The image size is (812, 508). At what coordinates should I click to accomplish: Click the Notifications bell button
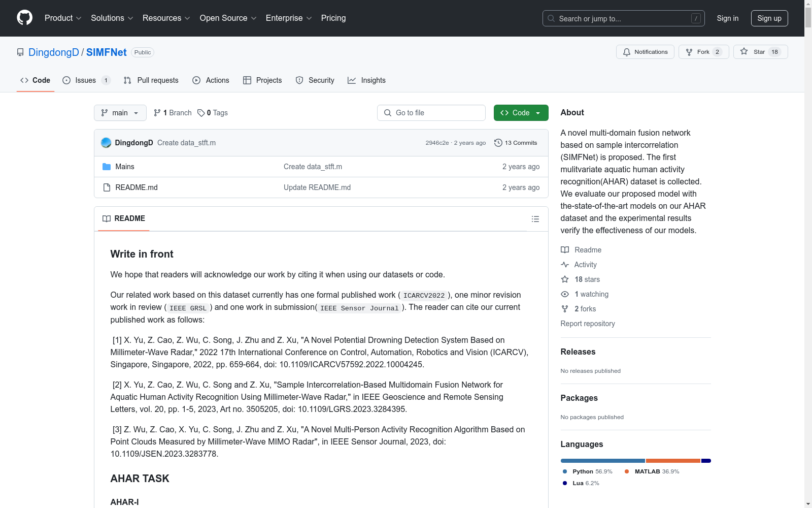pos(645,52)
